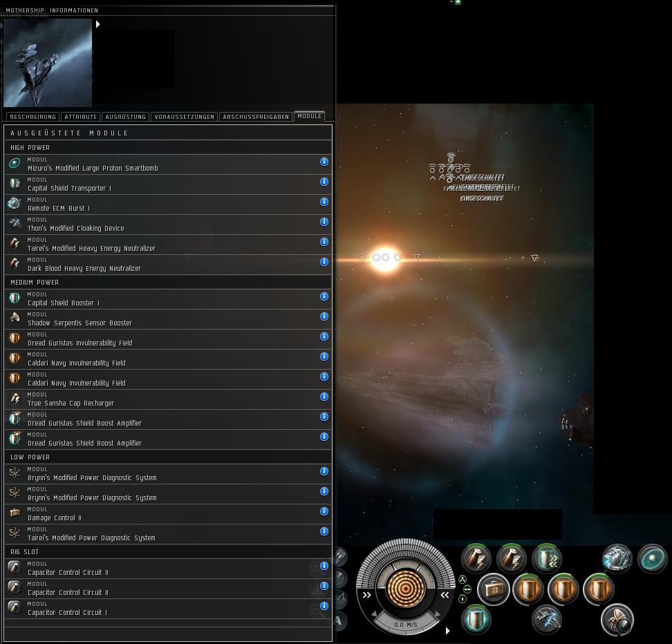Open info for Remote ECM Burst I
This screenshot has height=644, width=672.
pyautogui.click(x=324, y=201)
